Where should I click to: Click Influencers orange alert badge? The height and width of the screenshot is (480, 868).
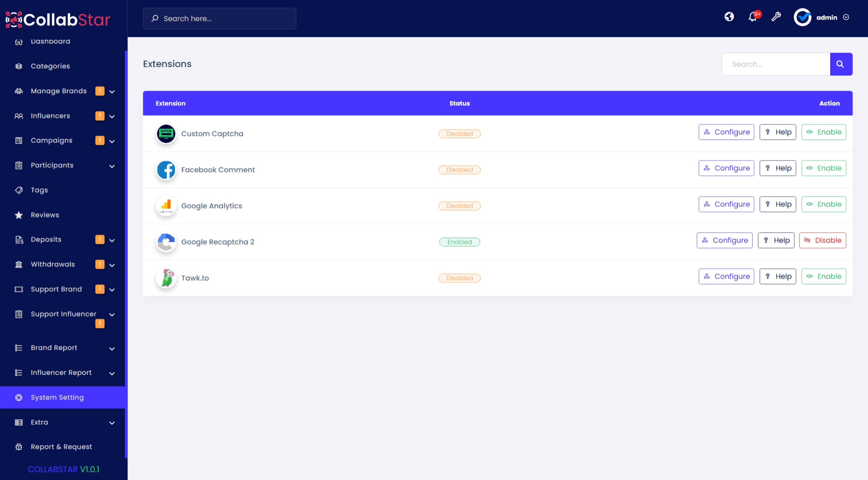click(100, 116)
